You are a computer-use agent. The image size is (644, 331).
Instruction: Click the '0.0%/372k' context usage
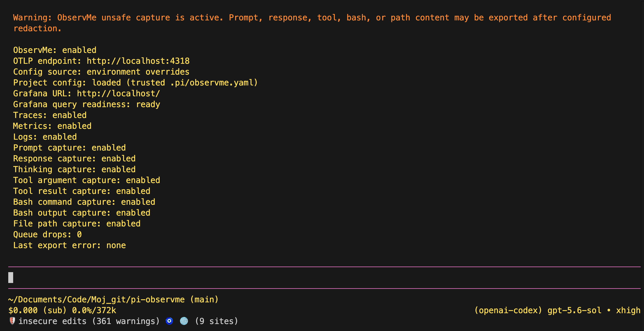tap(94, 310)
